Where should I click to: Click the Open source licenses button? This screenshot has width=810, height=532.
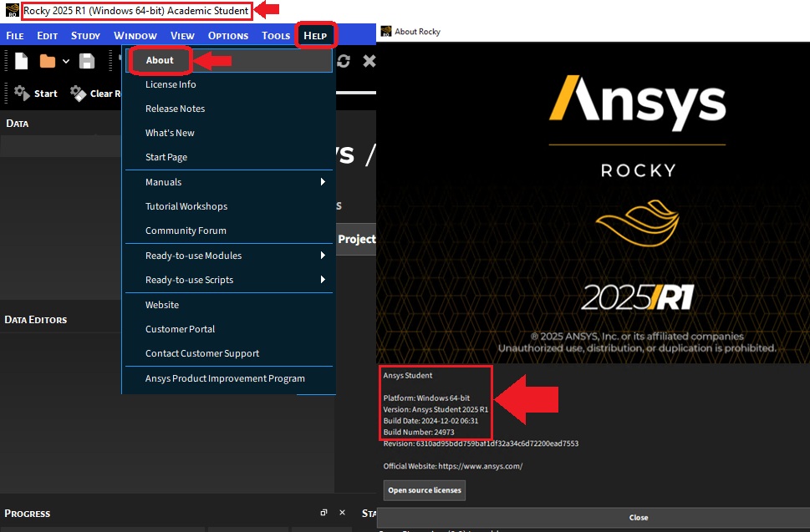pyautogui.click(x=424, y=490)
